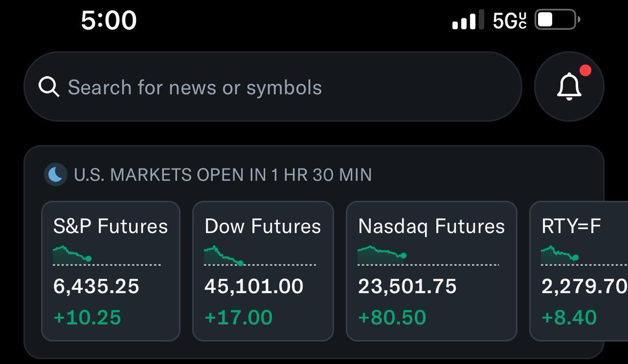Tap the Nasdaq Futures change +80.50
Viewport: 628px width, 364px height.
coord(392,317)
